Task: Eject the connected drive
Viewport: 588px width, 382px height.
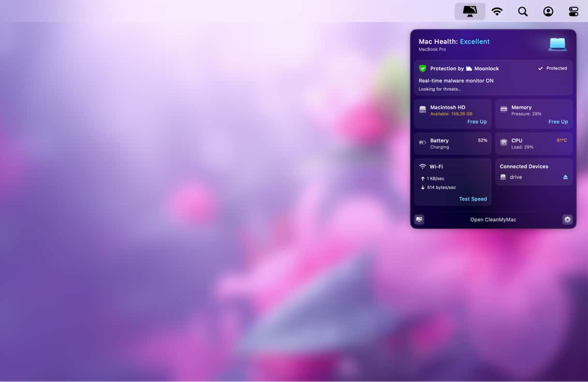Action: point(565,177)
